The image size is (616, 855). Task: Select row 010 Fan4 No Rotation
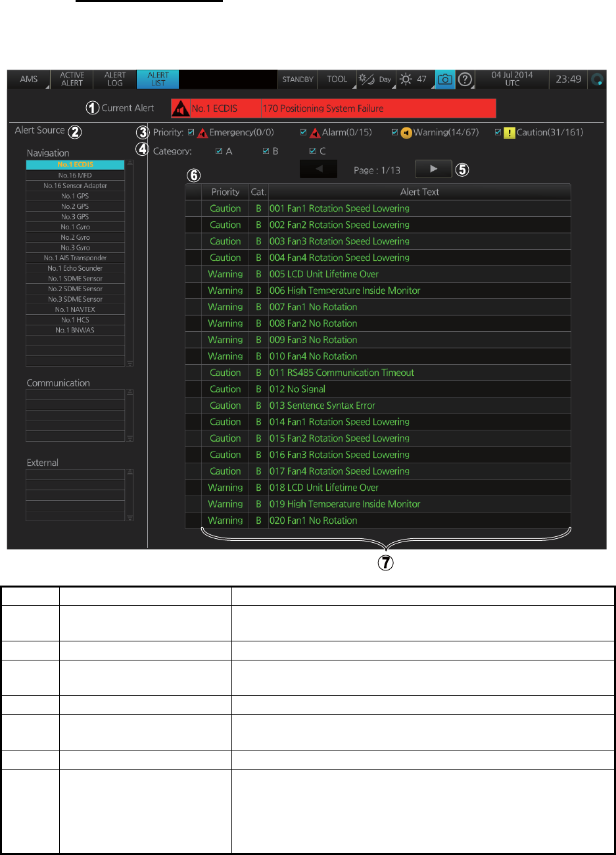(378, 356)
